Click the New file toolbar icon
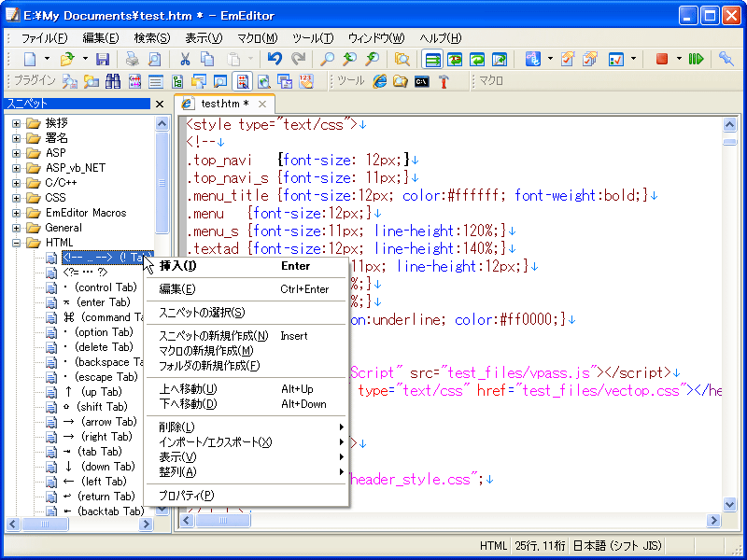This screenshot has height=560, width=747. click(x=30, y=59)
